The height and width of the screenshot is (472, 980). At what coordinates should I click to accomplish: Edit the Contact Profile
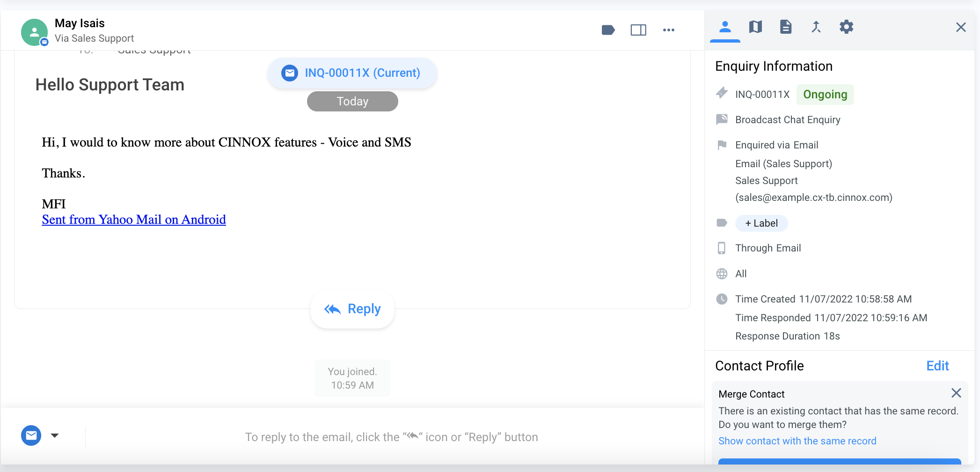937,366
